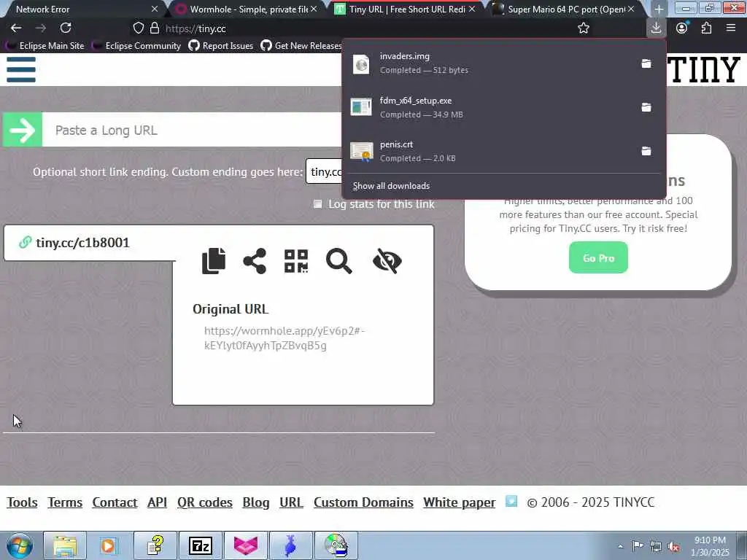The width and height of the screenshot is (747, 560).
Task: Open the QR codes footer link
Action: click(x=204, y=502)
